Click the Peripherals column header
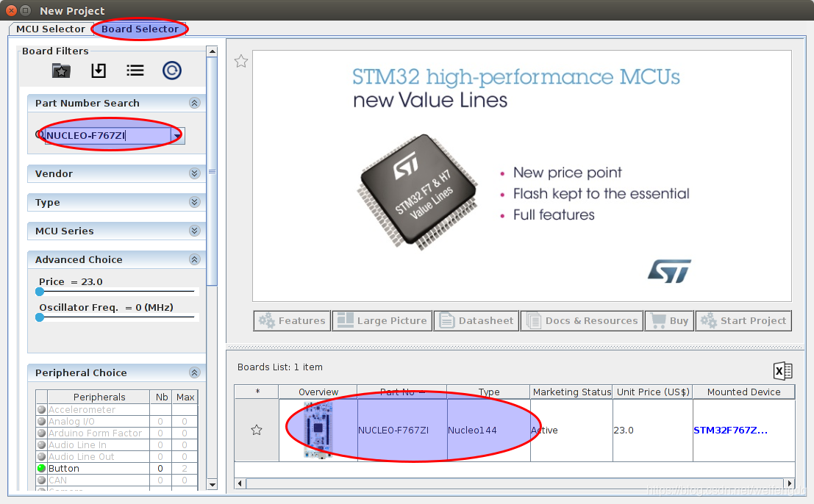814x504 pixels. [99, 397]
